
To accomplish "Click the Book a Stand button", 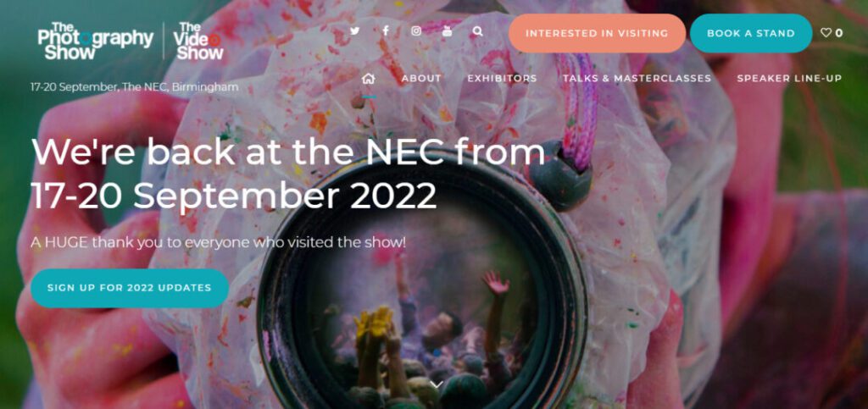I will (x=751, y=33).
